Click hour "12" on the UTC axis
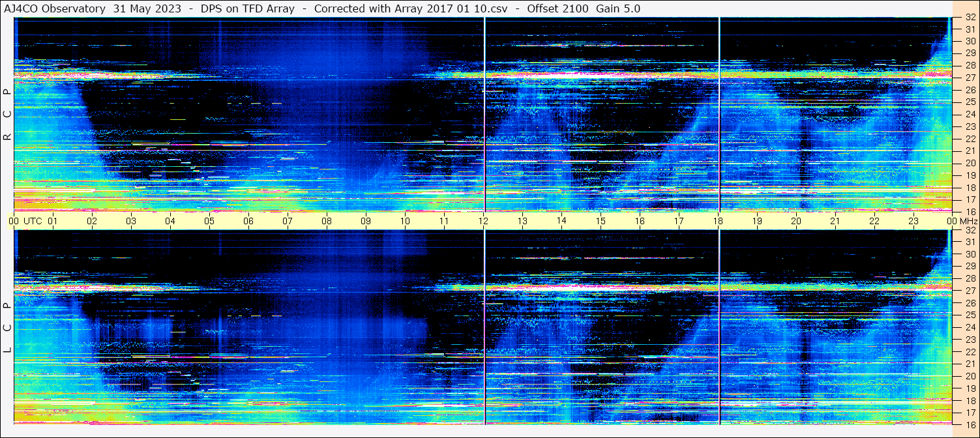The height and width of the screenshot is (438, 980). pos(483,221)
